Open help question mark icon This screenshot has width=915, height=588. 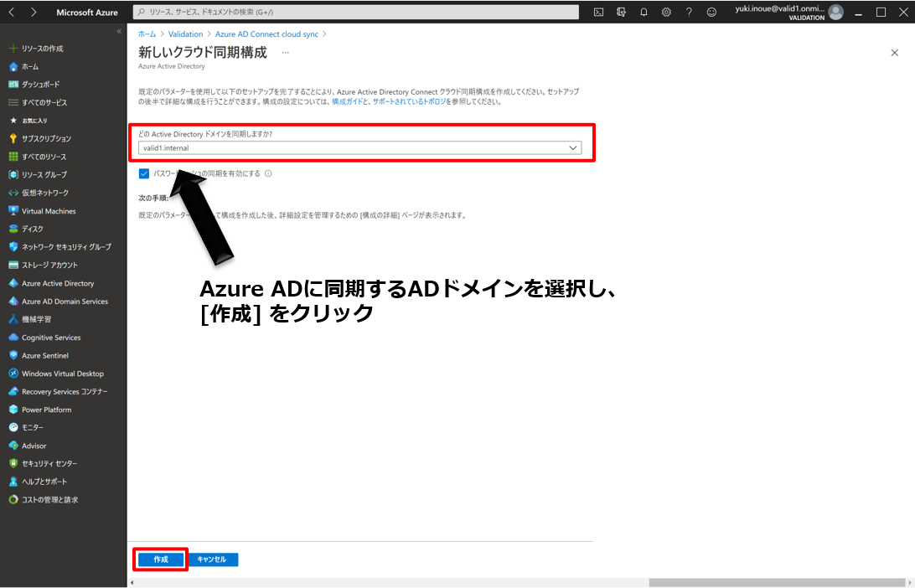coord(689,13)
